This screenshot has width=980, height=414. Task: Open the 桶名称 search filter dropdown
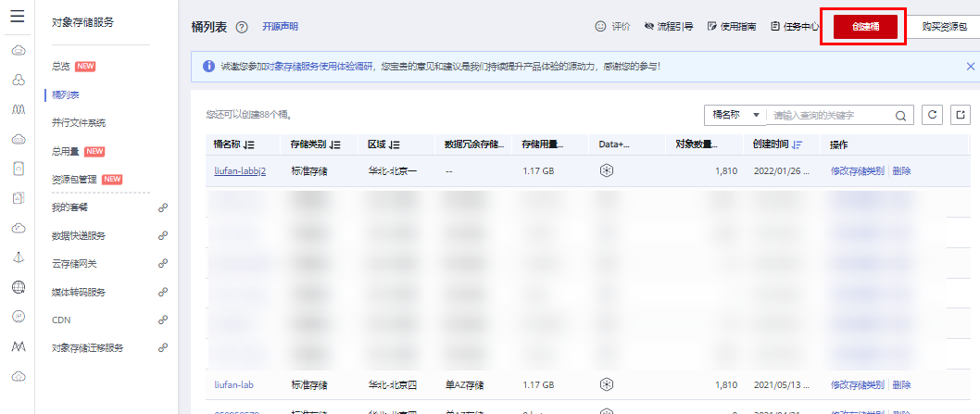(735, 116)
